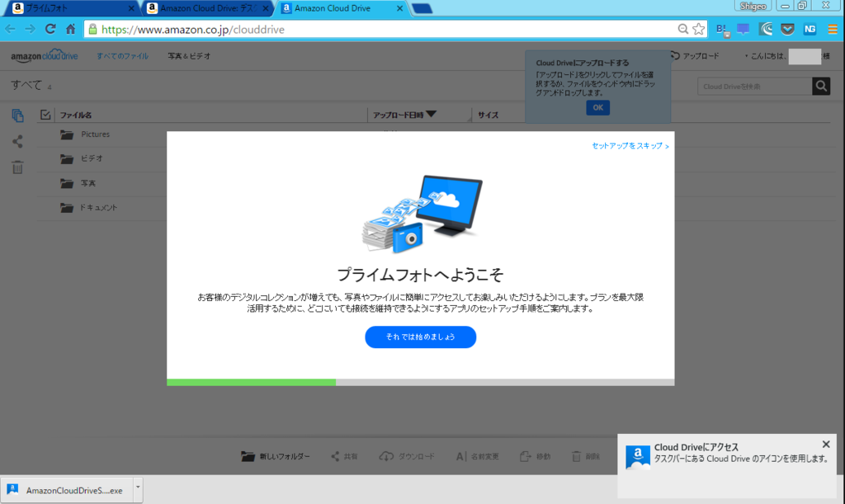Image resolution: width=845 pixels, height=504 pixels.
Task: Click the browser forward arrow
Action: (x=31, y=29)
